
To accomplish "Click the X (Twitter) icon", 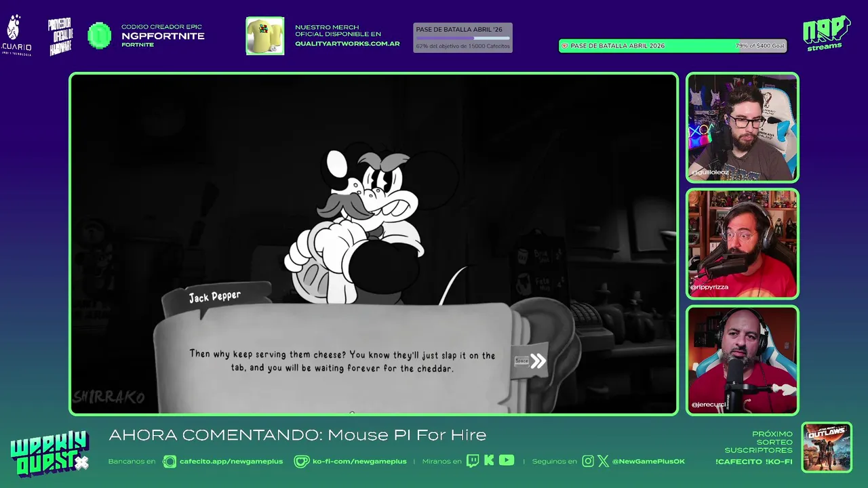I will coord(604,462).
